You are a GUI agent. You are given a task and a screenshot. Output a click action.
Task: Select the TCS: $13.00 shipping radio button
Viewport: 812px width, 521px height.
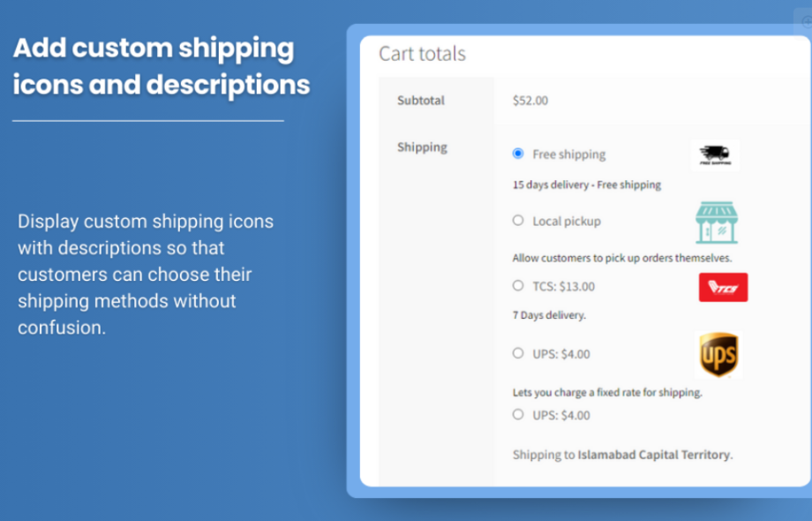tap(518, 286)
